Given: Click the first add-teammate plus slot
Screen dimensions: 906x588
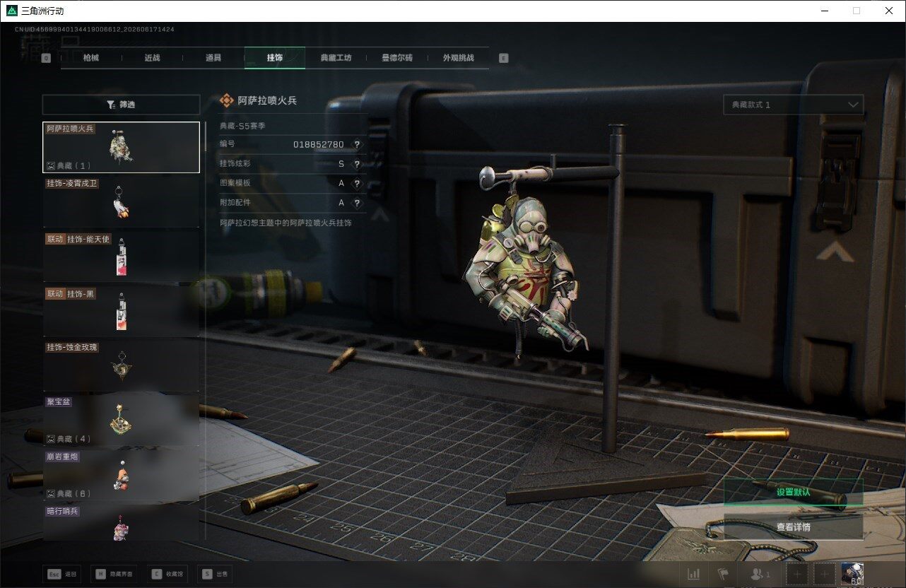Looking at the screenshot, I should (x=797, y=575).
